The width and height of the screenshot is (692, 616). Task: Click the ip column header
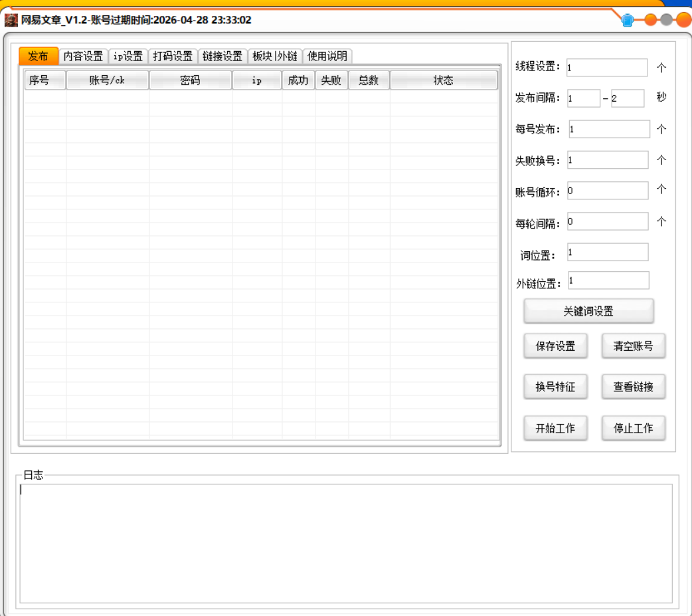click(x=257, y=80)
